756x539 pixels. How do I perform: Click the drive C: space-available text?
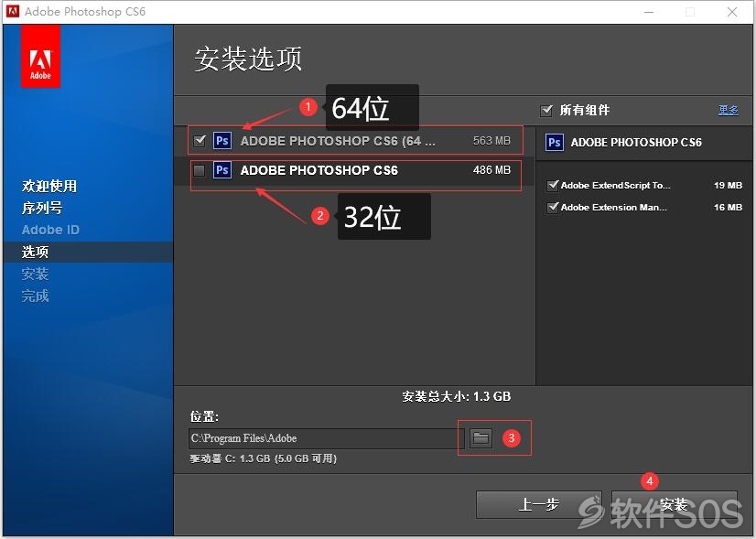(x=264, y=458)
